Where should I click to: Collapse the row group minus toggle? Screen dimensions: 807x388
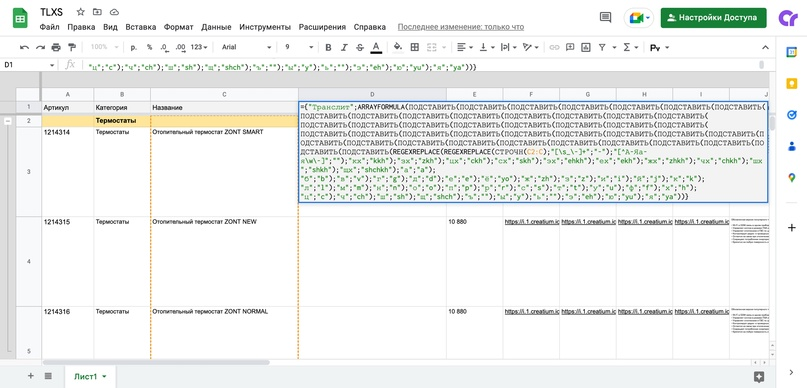tap(8, 121)
